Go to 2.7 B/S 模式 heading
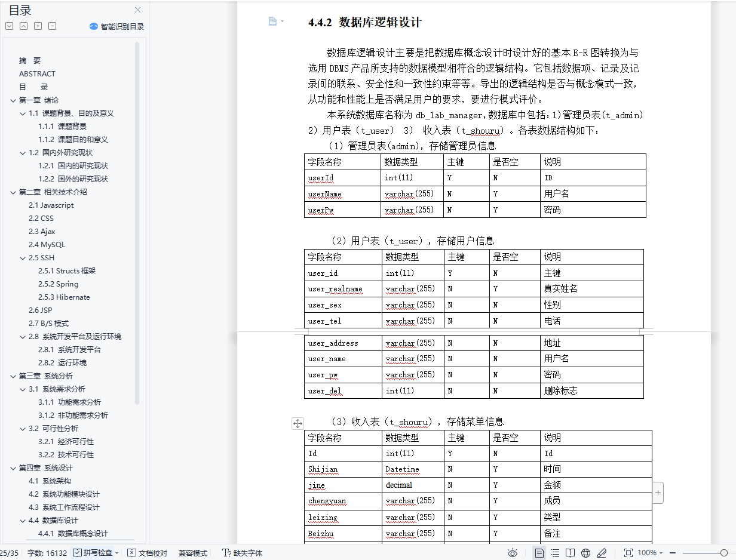 [x=48, y=324]
